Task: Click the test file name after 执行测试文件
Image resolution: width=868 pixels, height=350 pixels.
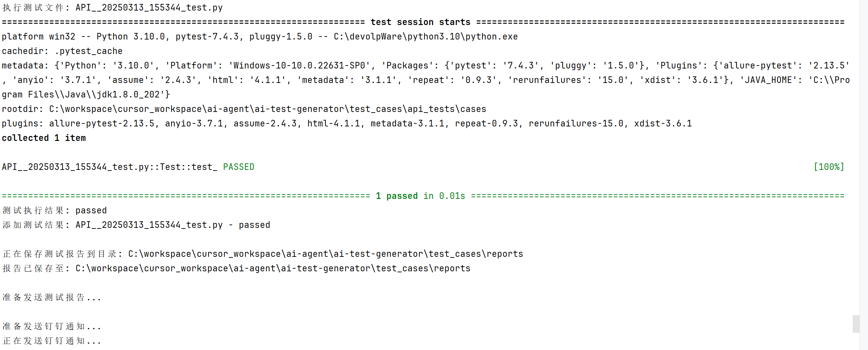Action: click(x=149, y=8)
